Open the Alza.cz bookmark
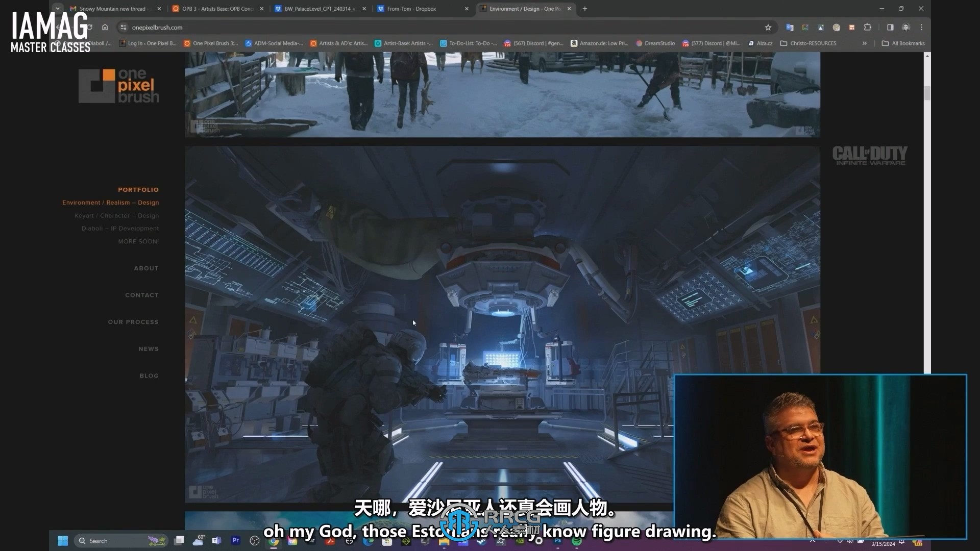This screenshot has height=551, width=980. click(760, 43)
